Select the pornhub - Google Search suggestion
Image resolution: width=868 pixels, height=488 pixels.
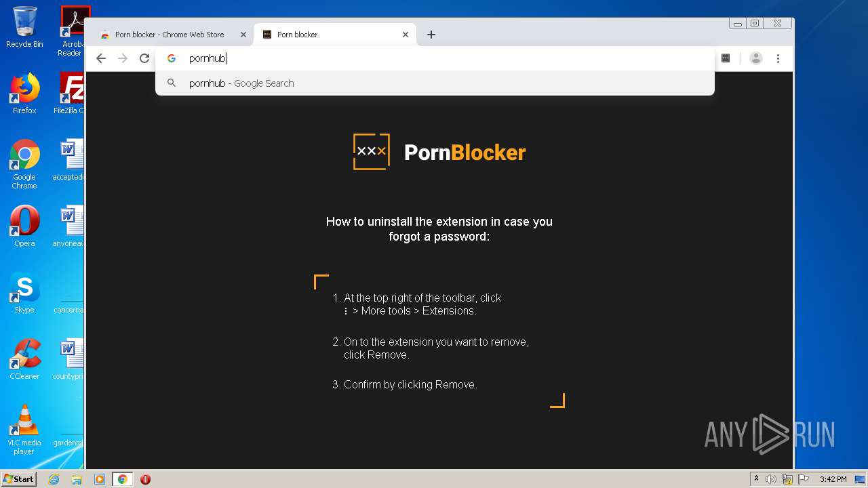tap(435, 83)
